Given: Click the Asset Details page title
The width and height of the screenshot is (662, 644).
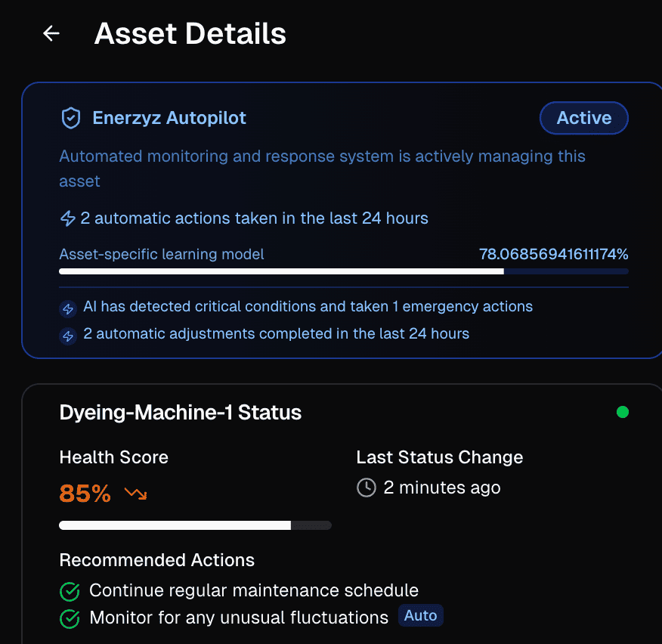Looking at the screenshot, I should [x=190, y=33].
